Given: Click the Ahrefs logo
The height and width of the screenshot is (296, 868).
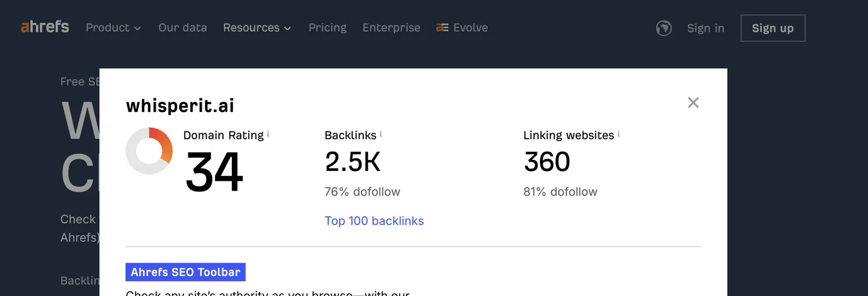Looking at the screenshot, I should coord(45,27).
